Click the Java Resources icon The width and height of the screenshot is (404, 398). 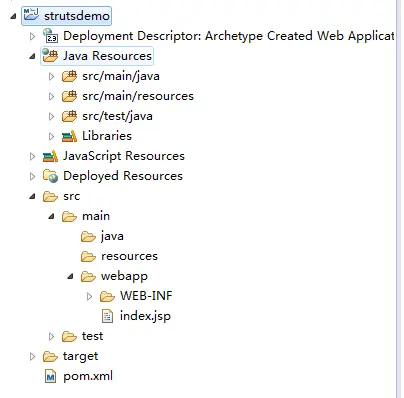tap(50, 56)
